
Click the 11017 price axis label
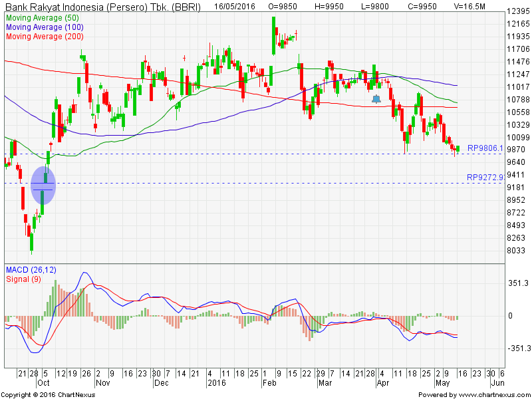518,87
